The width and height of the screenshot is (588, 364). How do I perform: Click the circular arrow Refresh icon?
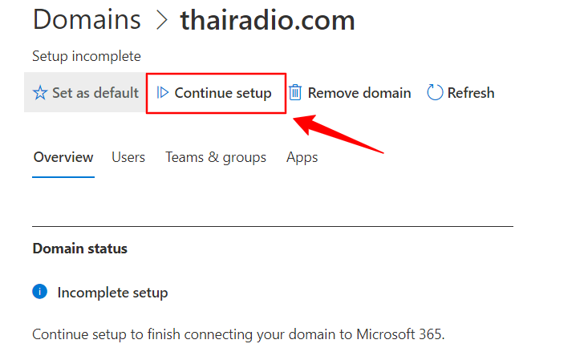(435, 93)
